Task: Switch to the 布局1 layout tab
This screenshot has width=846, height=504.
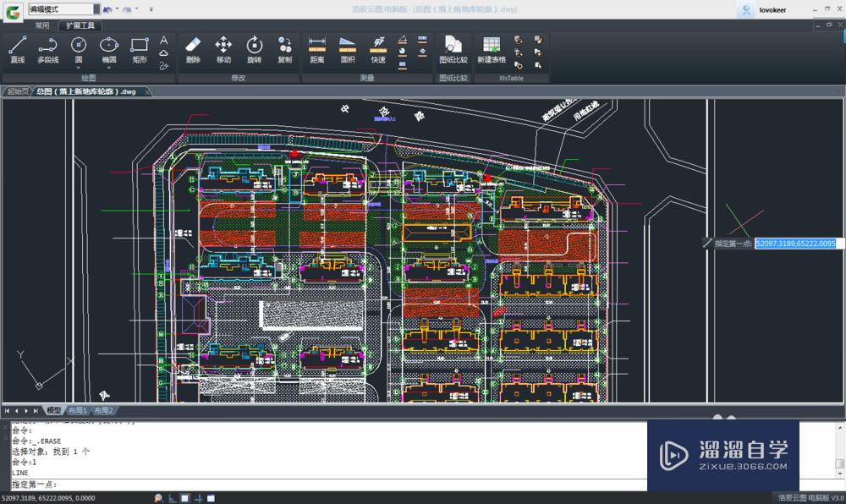Action: [x=78, y=411]
